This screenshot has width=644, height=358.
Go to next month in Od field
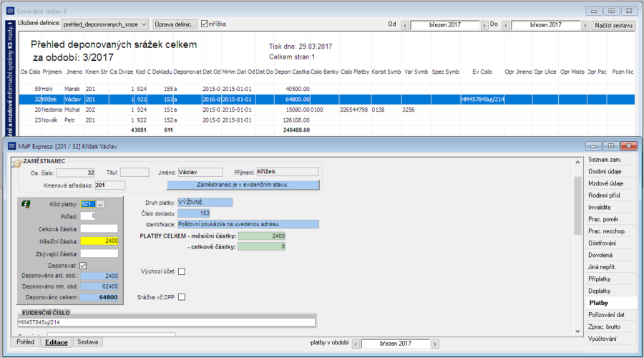click(484, 26)
